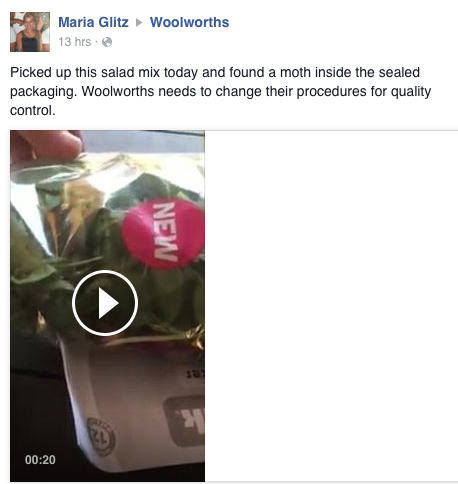
Task: Click the 00:20 video duration label
Action: (x=40, y=460)
